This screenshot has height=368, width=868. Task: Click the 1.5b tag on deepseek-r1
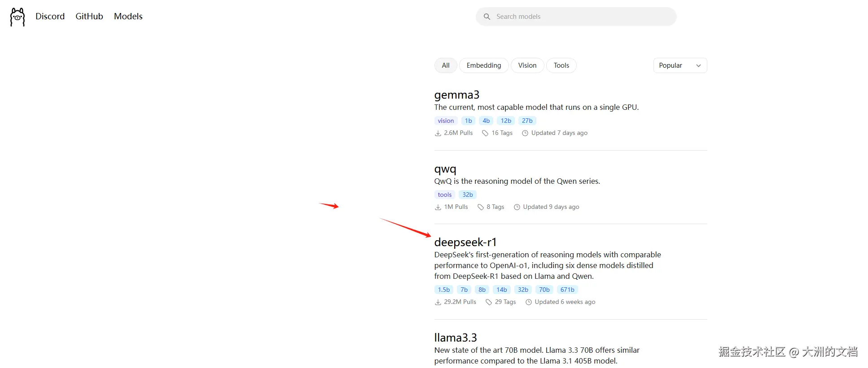444,290
